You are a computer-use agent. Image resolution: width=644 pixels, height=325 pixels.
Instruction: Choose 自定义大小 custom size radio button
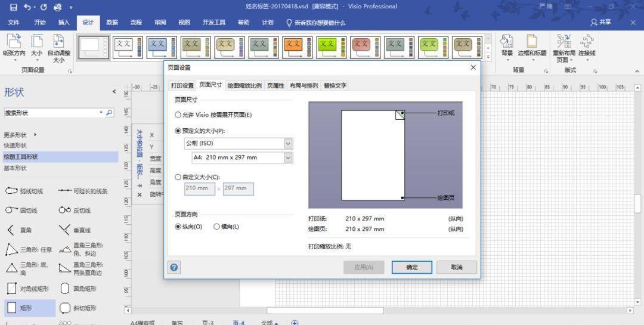pos(178,177)
